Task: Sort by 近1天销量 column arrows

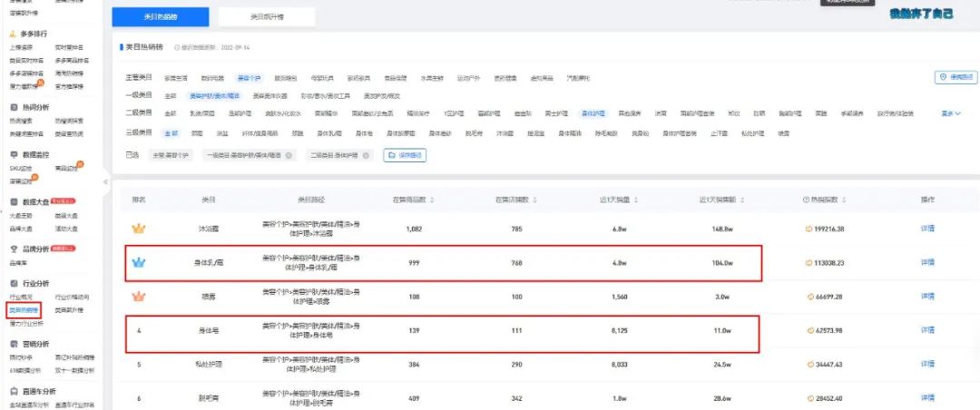Action: (x=635, y=200)
